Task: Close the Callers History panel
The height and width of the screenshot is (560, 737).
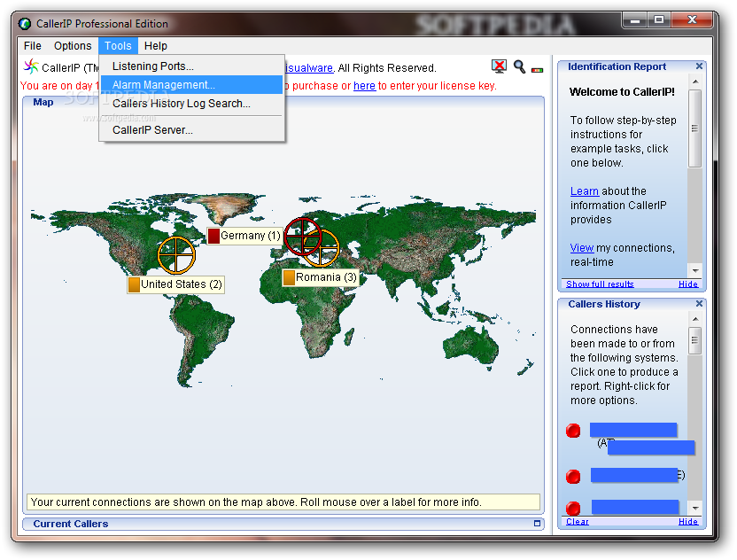Action: pyautogui.click(x=699, y=304)
